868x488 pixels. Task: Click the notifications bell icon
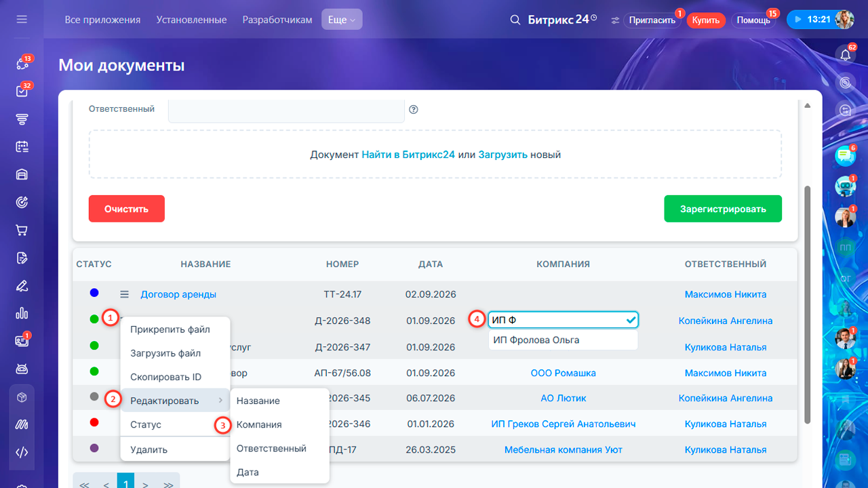coord(845,55)
